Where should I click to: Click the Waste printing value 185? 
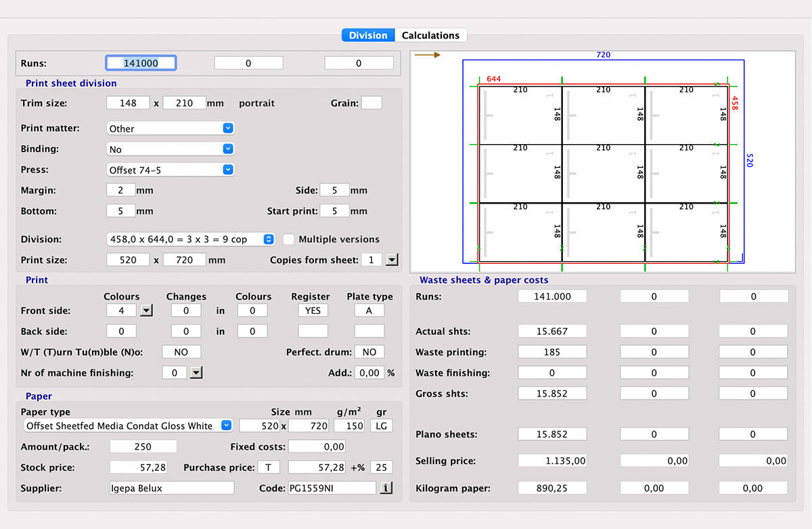tap(552, 352)
